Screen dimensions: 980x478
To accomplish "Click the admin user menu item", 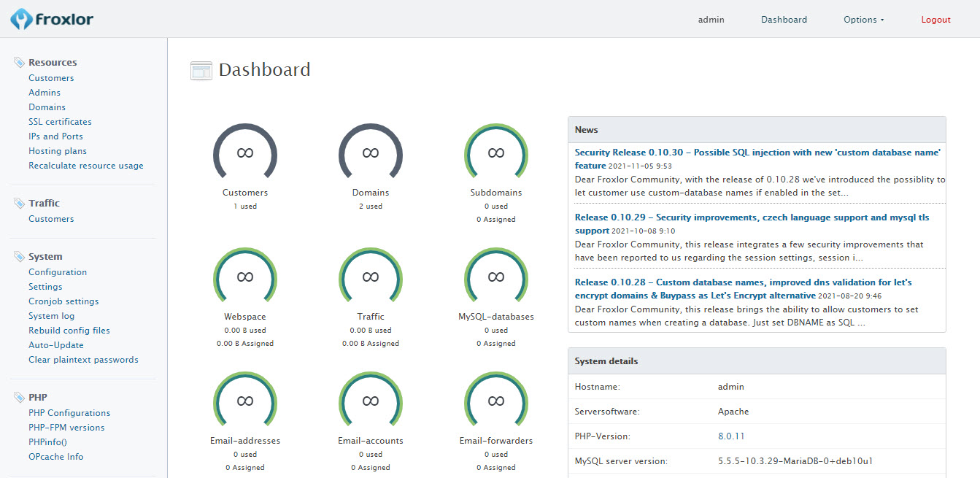I will point(711,20).
